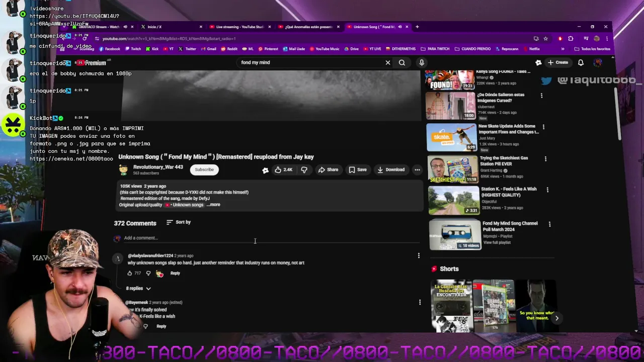Open options menu for @Bayernesk comment
Screen dimensions: 644x362
[x=420, y=302]
